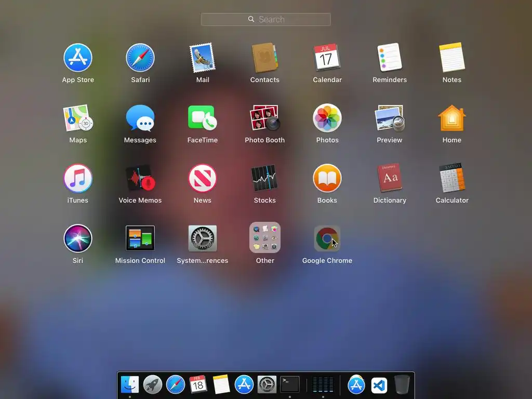Viewport: 532px width, 399px height.
Task: Launch the Preview app
Action: 390,118
